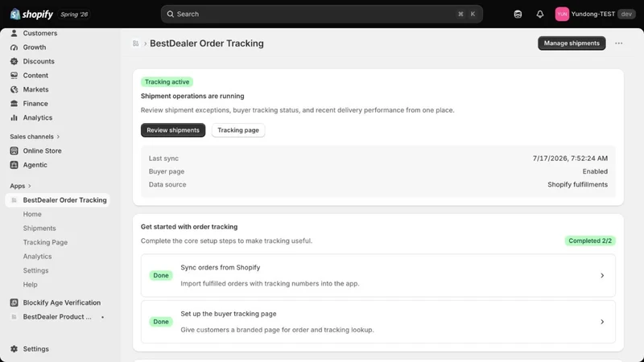This screenshot has width=644, height=362.
Task: Click the breadcrumb chevron before page title
Action: click(145, 43)
